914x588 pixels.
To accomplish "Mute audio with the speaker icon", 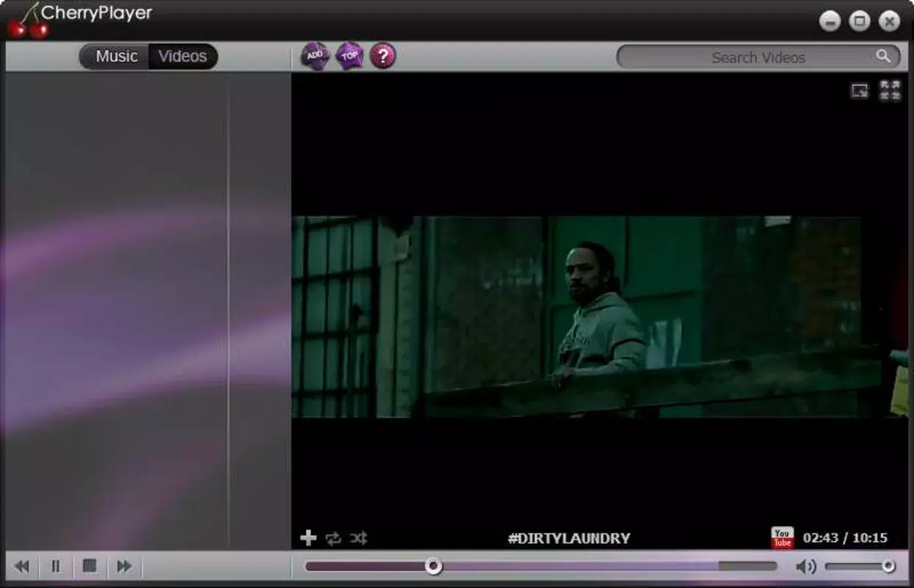I will 806,567.
